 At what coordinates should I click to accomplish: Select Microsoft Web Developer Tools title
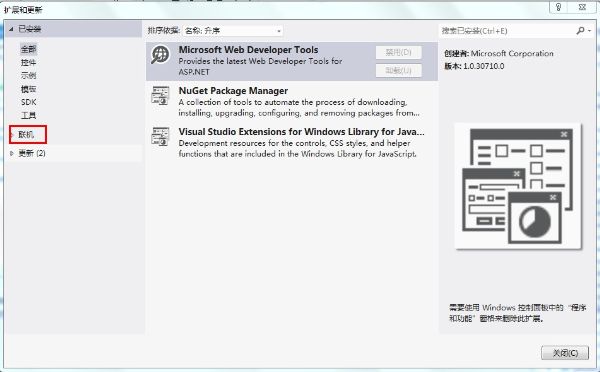tap(248, 50)
